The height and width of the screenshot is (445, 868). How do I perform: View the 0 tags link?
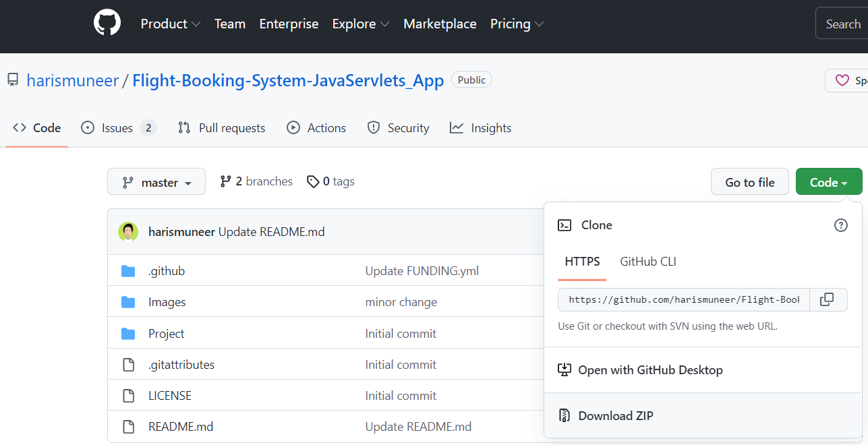[330, 181]
